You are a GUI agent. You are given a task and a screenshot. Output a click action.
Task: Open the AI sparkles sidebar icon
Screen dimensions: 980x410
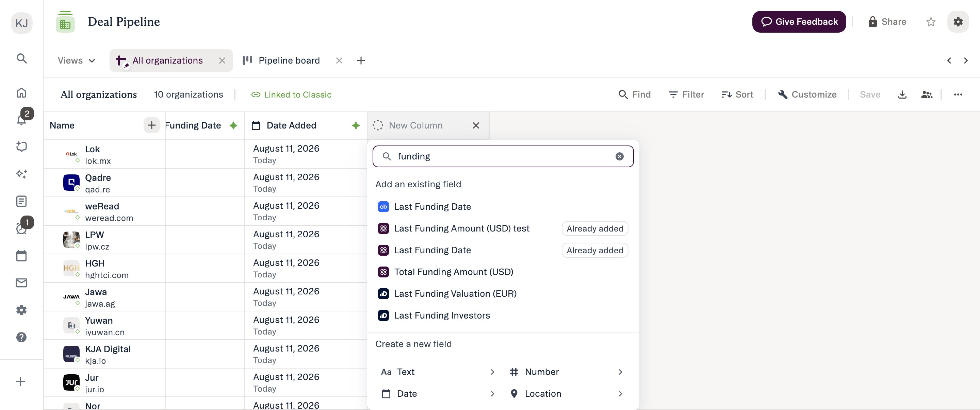(22, 174)
